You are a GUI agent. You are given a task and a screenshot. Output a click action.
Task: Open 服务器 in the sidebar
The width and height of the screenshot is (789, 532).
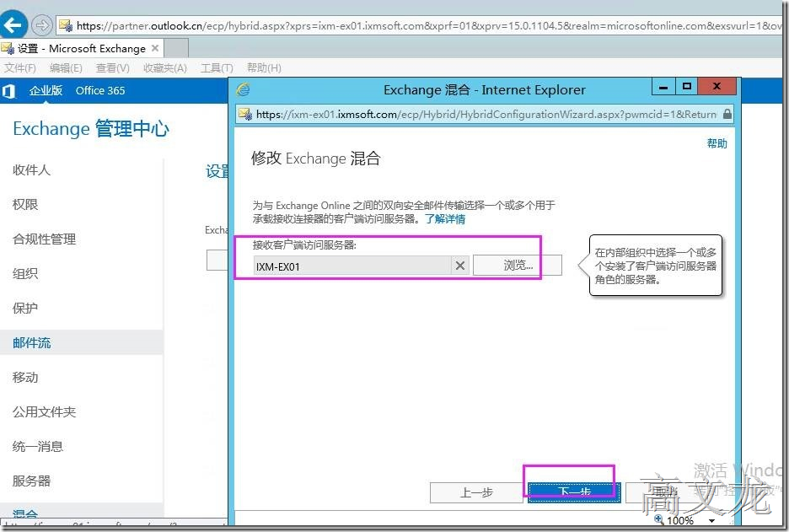31,481
